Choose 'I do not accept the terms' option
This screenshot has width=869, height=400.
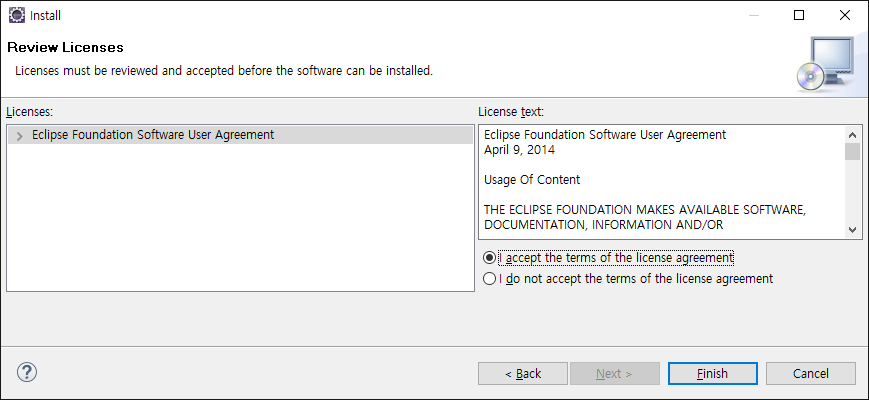coord(489,279)
